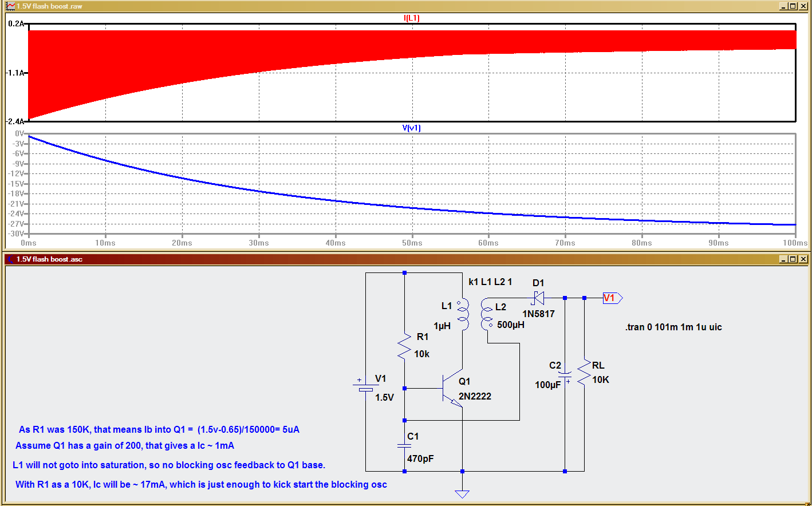The width and height of the screenshot is (812, 506).
Task: Click the comment 'L1 will not goto into saturation'
Action: point(169,465)
